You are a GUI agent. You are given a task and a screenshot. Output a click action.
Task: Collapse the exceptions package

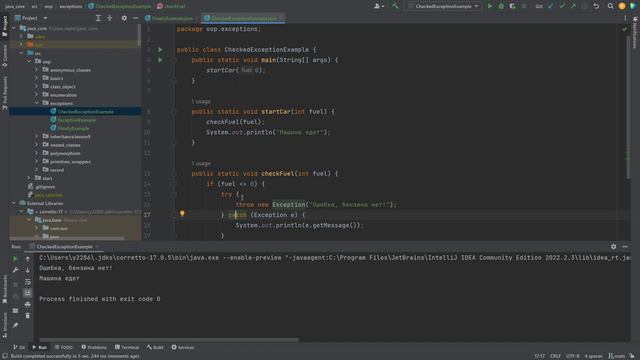[x=36, y=103]
